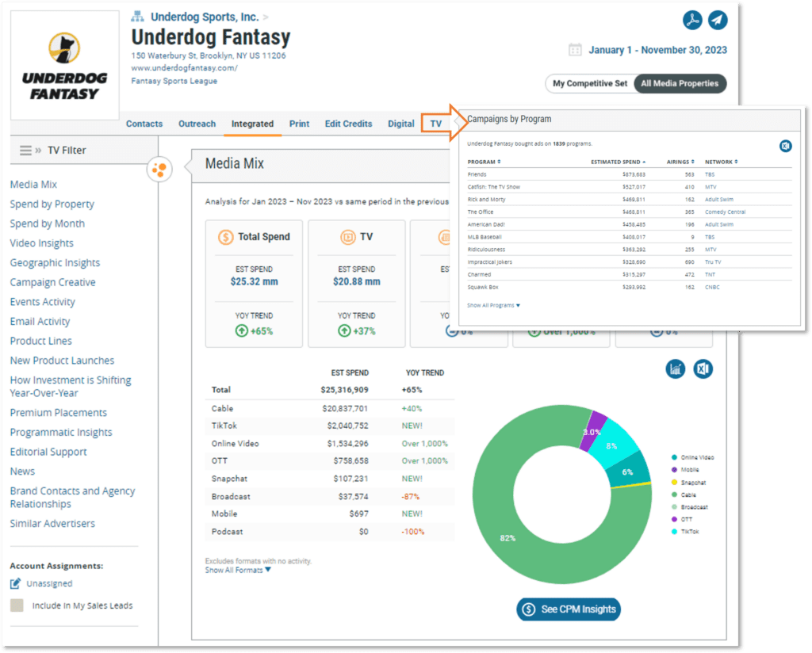Click the Unassigned edit pencil icon

coord(16,583)
